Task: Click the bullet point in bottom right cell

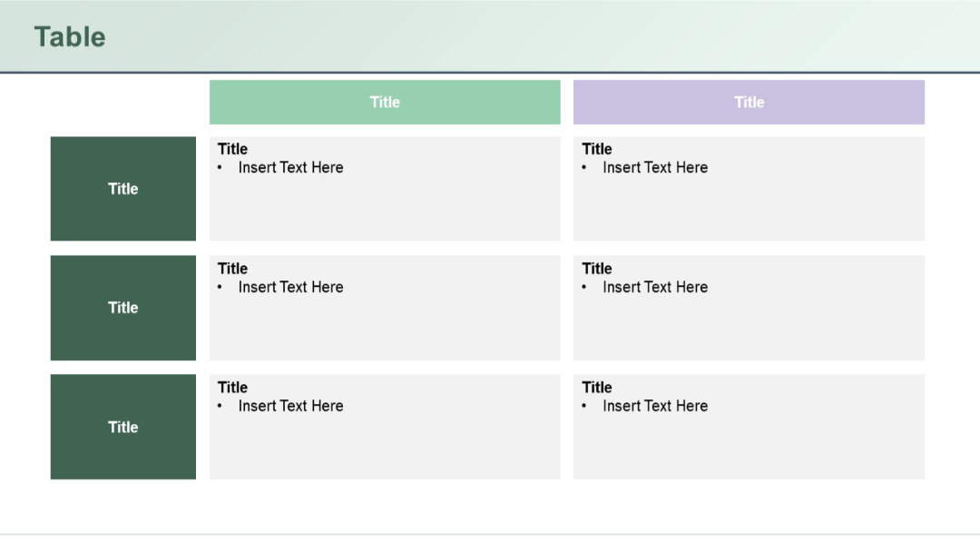Action: click(583, 405)
